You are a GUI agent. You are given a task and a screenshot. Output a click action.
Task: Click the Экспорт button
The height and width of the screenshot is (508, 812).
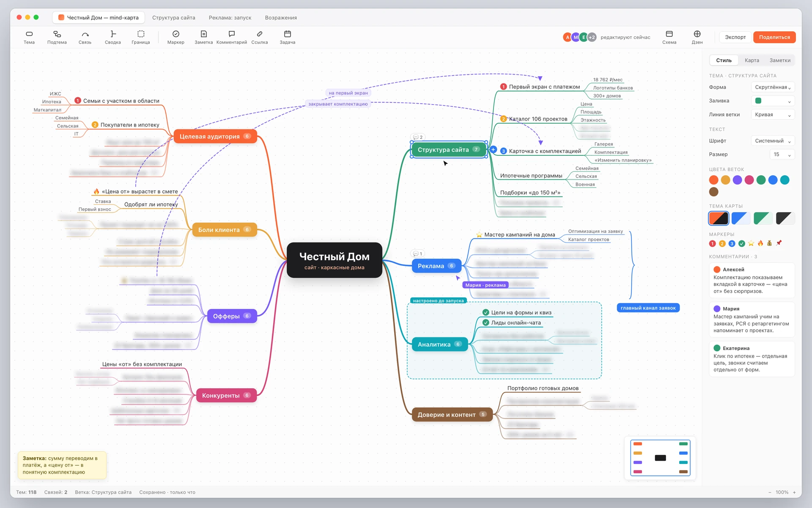click(x=735, y=37)
